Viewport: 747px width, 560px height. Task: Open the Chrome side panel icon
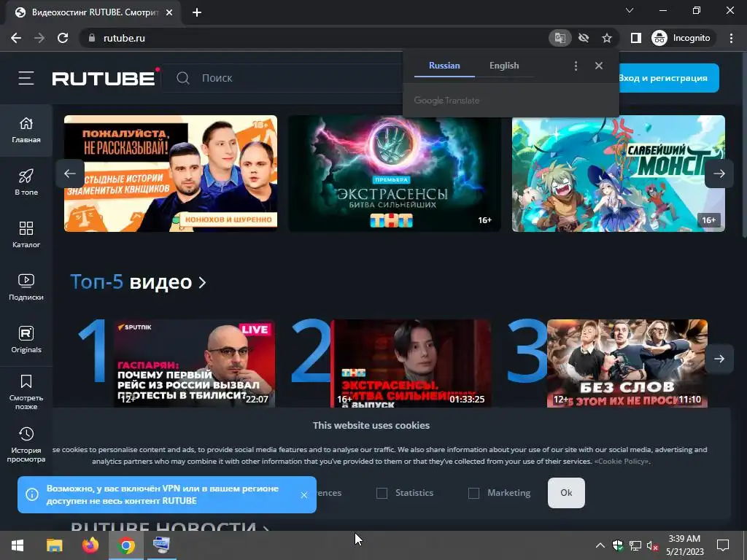(x=636, y=38)
